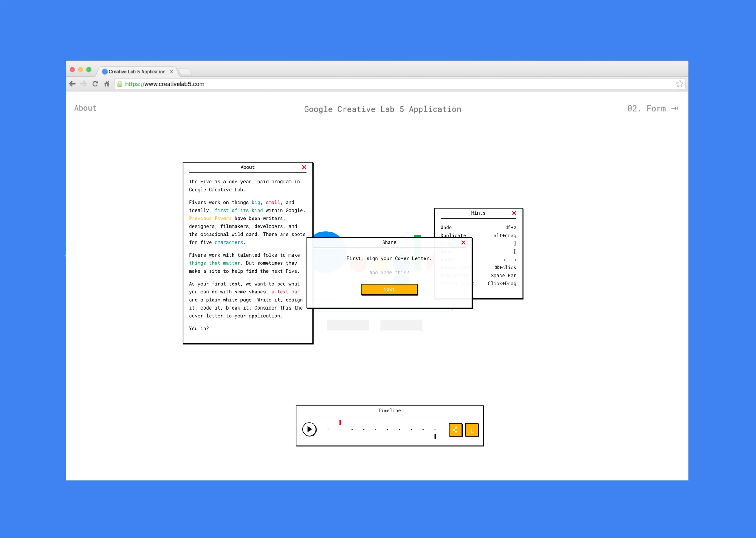756x538 pixels.
Task: Go to 02. Form step
Action: (x=652, y=108)
